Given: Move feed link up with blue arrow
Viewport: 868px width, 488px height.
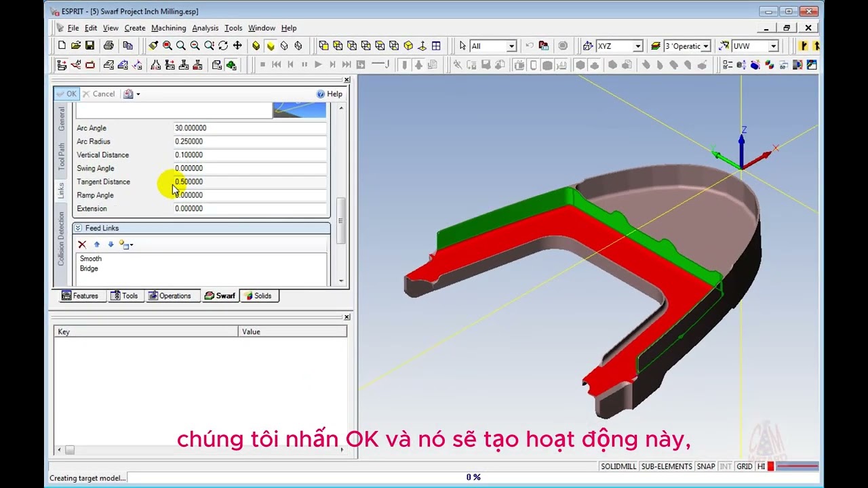Looking at the screenshot, I should (96, 244).
